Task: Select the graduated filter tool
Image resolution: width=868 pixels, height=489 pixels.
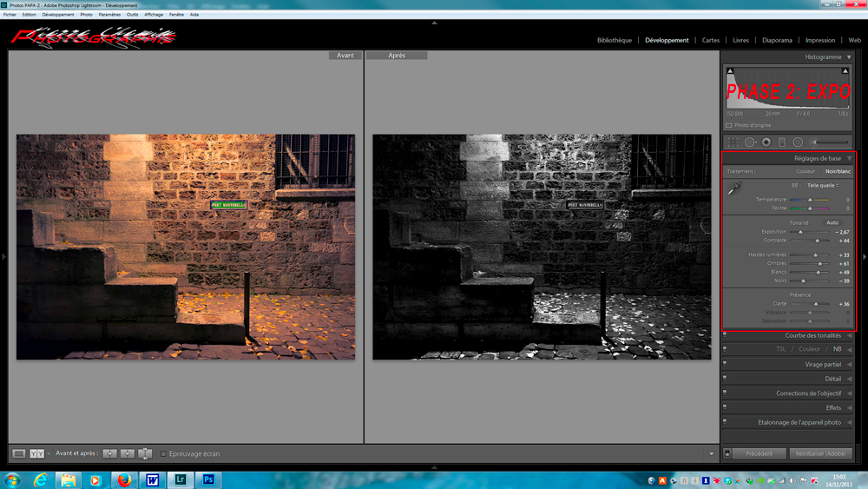Action: click(782, 142)
